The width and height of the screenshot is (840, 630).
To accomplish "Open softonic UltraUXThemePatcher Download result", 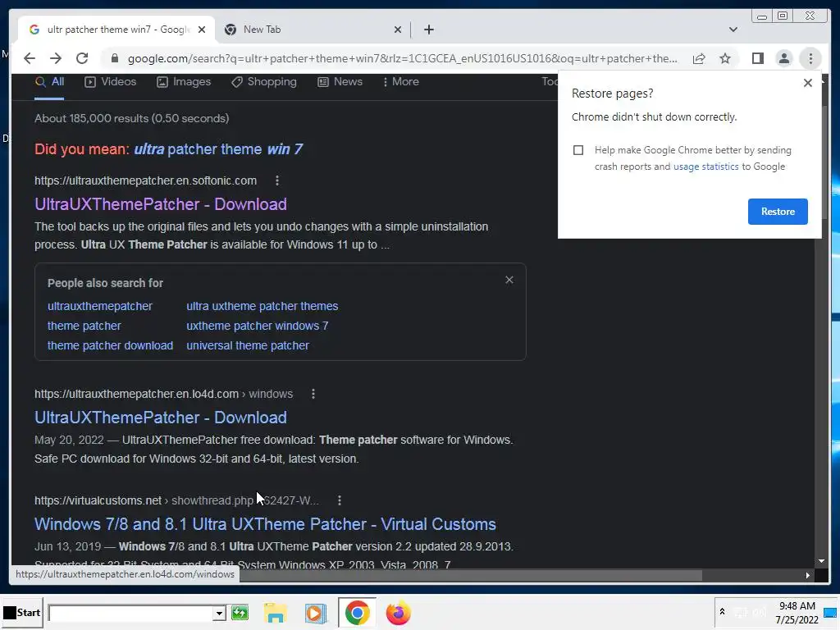I will point(161,204).
